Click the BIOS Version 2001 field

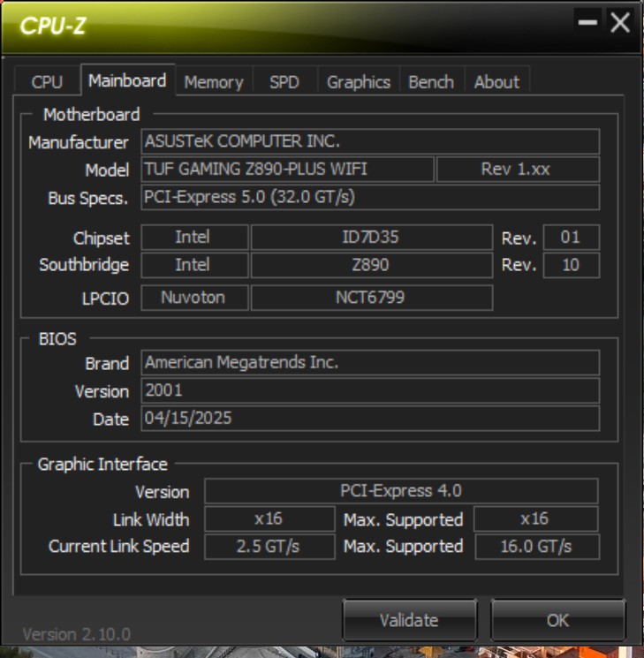pyautogui.click(x=370, y=390)
